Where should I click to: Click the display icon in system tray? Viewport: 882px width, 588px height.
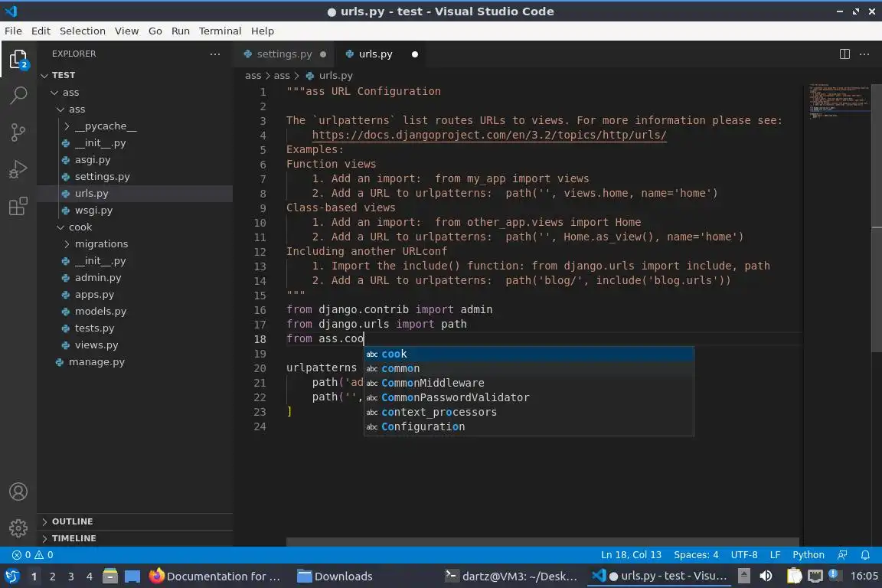point(815,577)
